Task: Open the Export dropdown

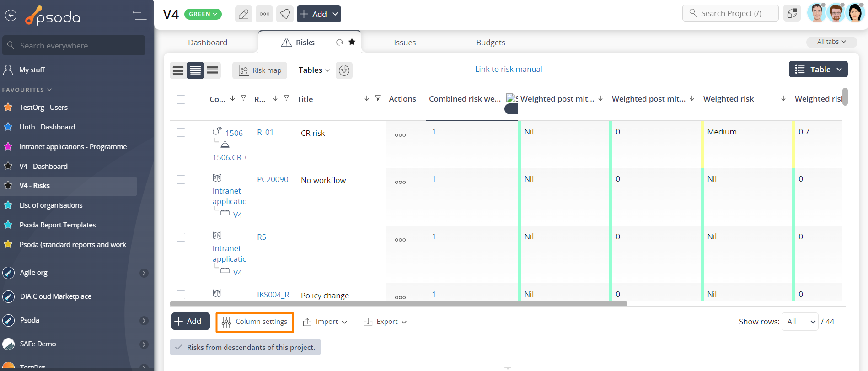Action: click(x=385, y=322)
